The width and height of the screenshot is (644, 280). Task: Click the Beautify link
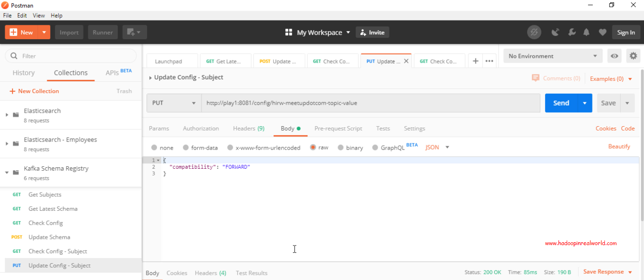[619, 146]
